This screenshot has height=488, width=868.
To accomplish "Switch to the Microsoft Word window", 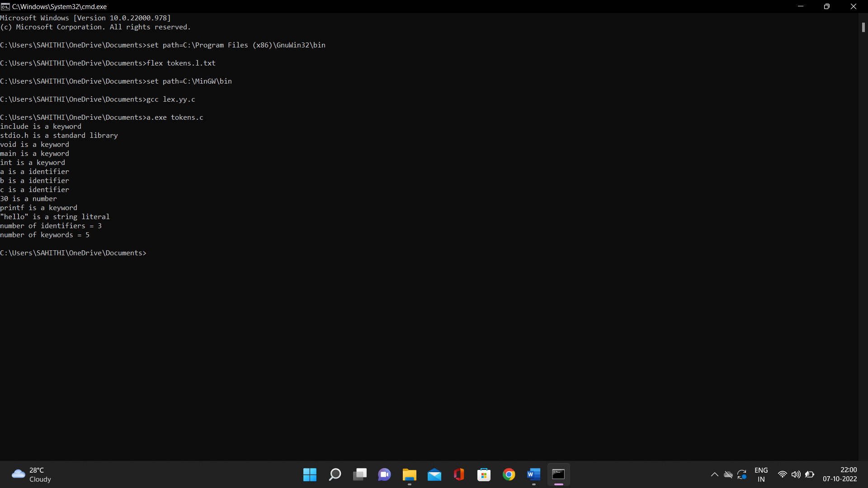I will coord(534,474).
